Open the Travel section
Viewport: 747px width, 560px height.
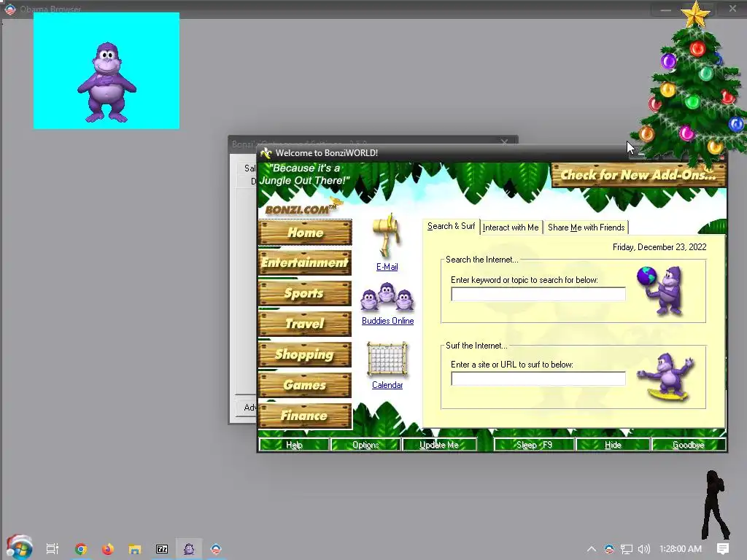305,324
